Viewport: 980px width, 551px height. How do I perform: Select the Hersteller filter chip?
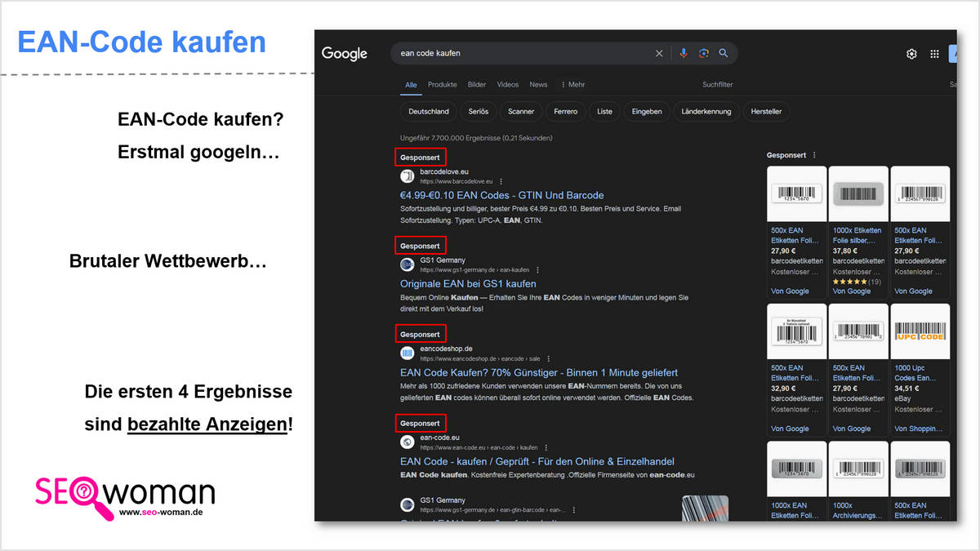pyautogui.click(x=766, y=112)
